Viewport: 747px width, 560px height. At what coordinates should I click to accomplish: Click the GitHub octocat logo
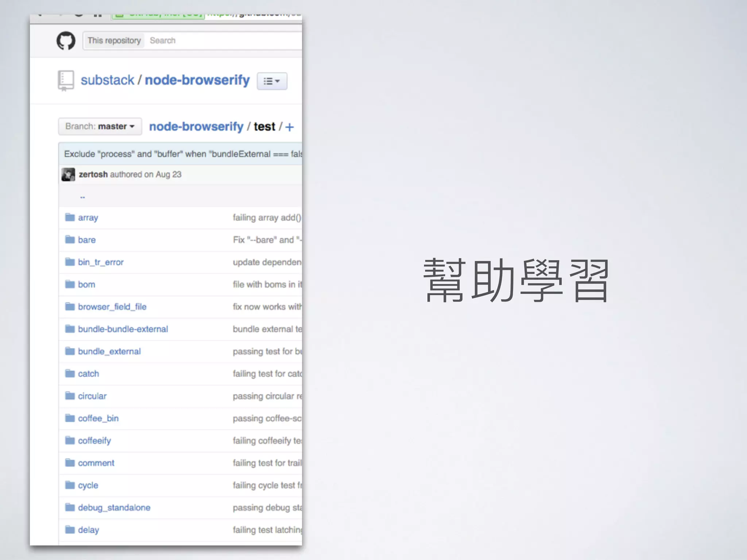click(x=66, y=40)
